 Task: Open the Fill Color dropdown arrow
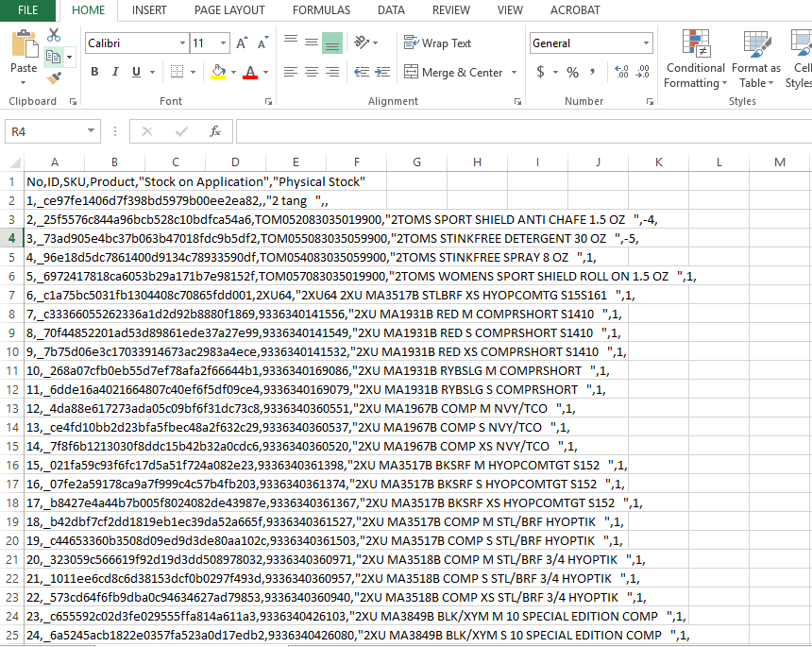click(x=233, y=72)
